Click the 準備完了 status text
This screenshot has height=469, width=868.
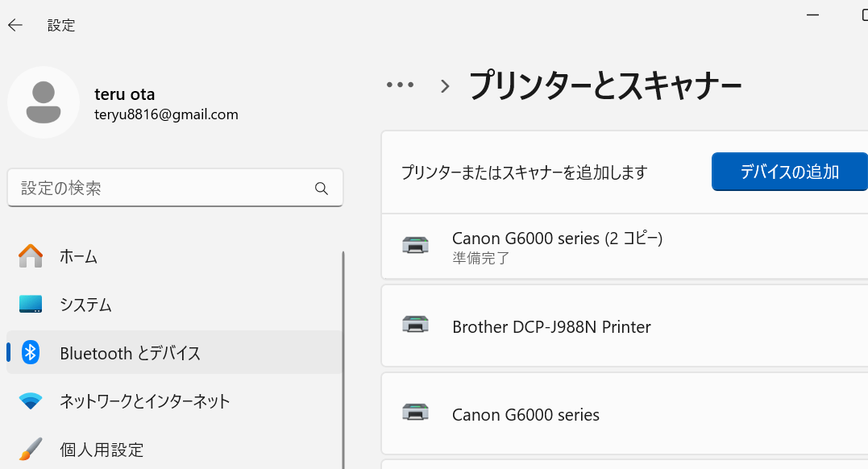(x=480, y=258)
